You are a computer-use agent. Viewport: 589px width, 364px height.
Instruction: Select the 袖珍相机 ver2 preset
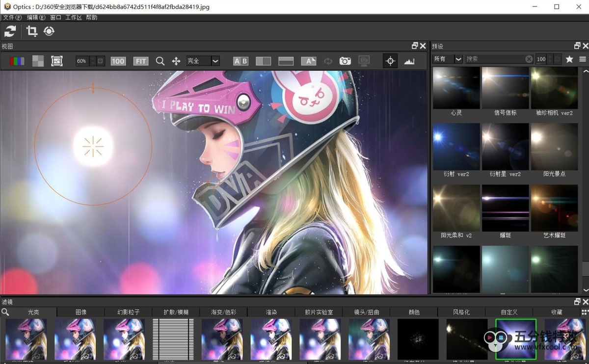[x=555, y=88]
